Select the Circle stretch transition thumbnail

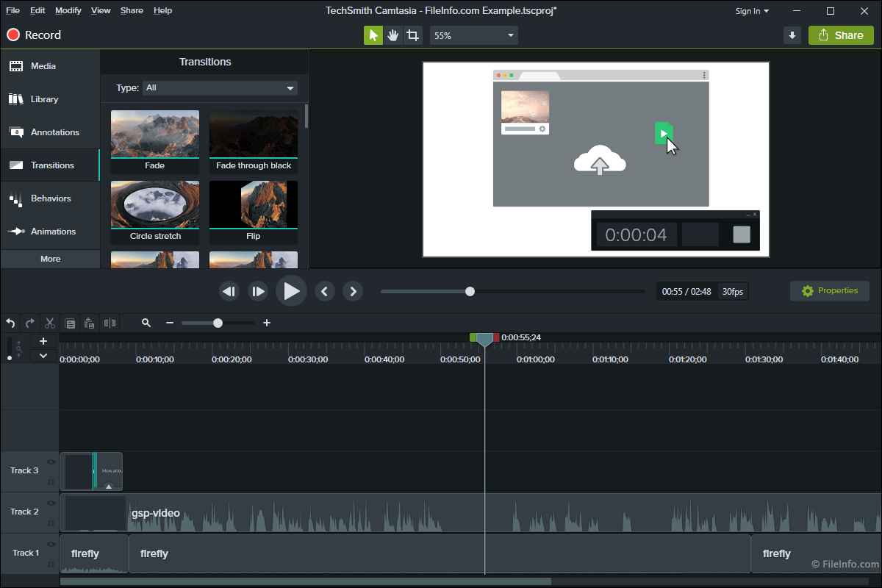[x=155, y=205]
